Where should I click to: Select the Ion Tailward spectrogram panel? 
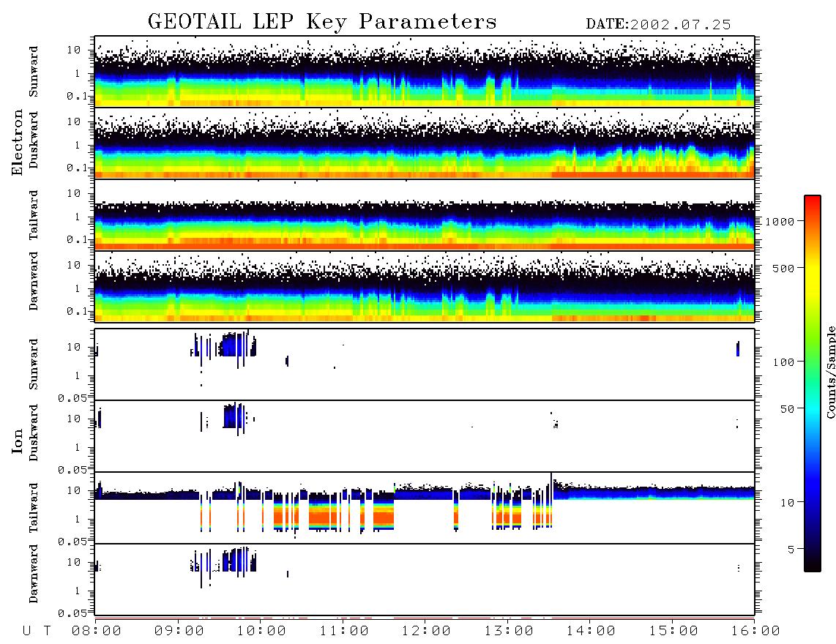(x=425, y=508)
